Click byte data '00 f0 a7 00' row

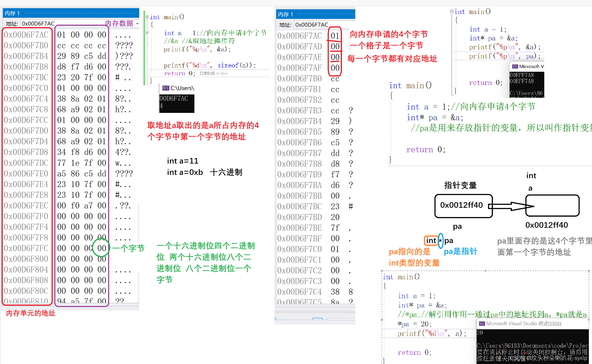coord(82,205)
